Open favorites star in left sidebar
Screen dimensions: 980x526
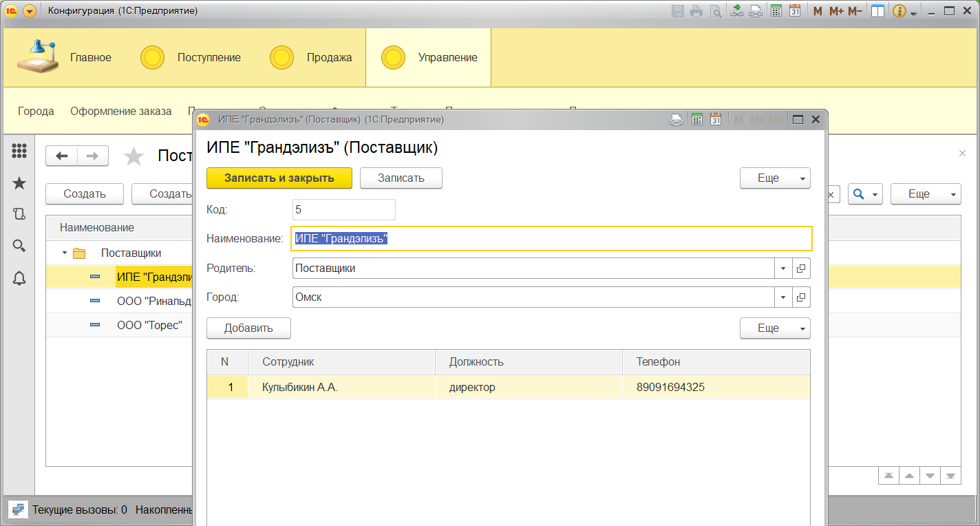(x=19, y=182)
